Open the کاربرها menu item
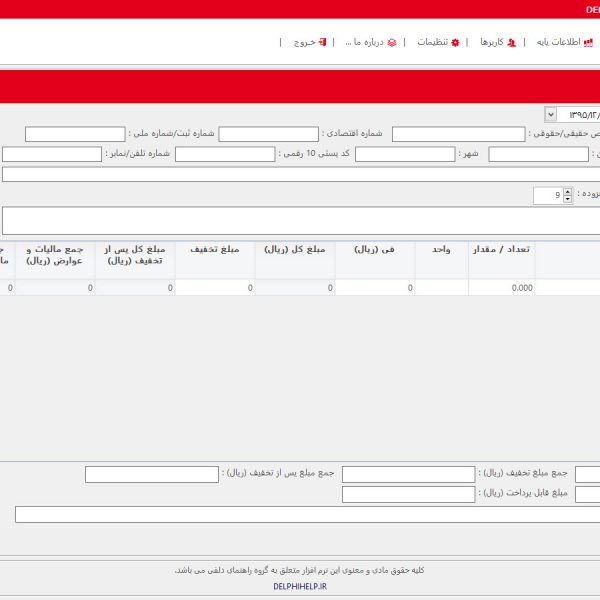Image resolution: width=600 pixels, height=600 pixels. [x=492, y=43]
